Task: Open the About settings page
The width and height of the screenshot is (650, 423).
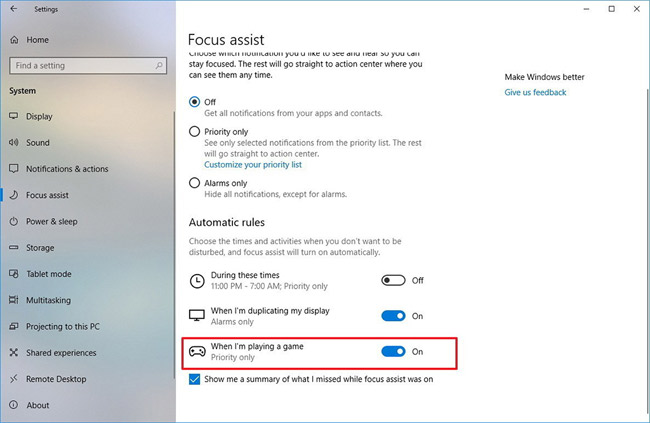Action: (38, 405)
